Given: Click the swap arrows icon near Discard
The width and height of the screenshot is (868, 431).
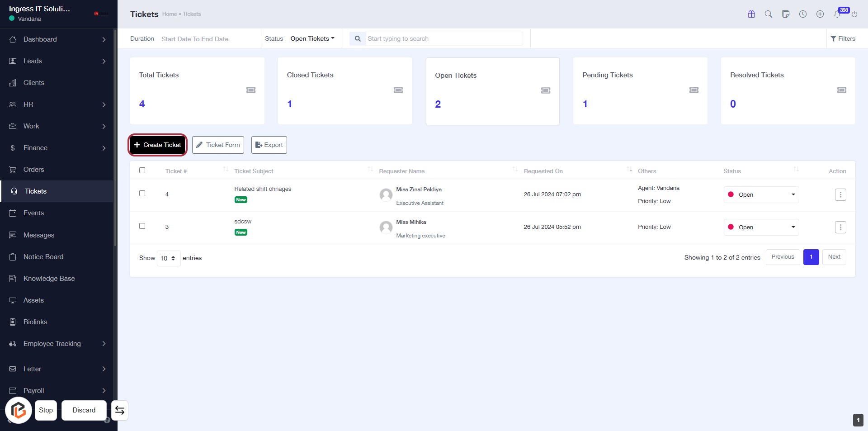Looking at the screenshot, I should coord(120,410).
